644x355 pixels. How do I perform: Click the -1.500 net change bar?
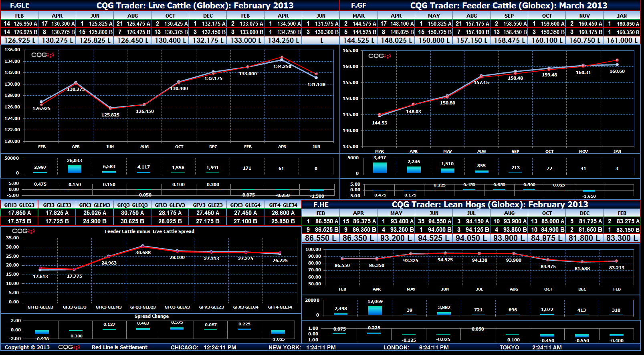[x=317, y=191]
